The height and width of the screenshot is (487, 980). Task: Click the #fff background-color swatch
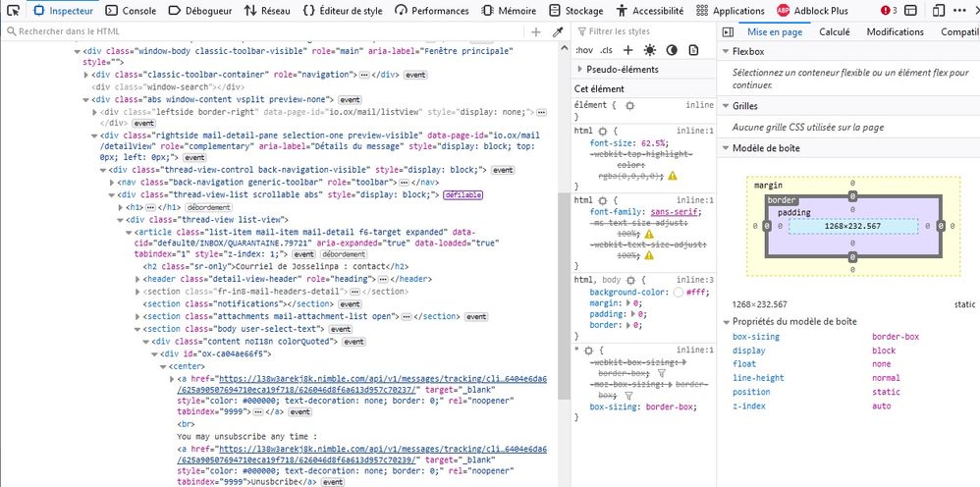tap(679, 292)
